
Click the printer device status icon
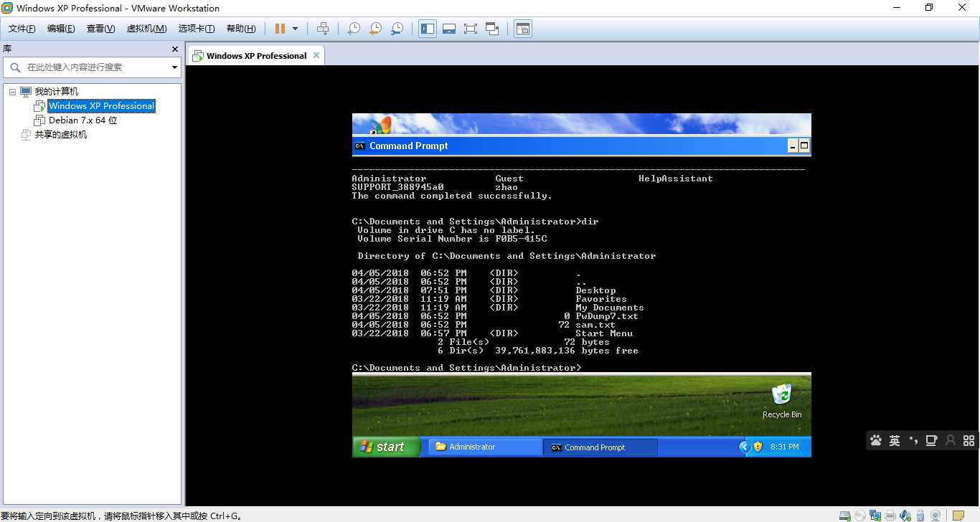point(890,516)
